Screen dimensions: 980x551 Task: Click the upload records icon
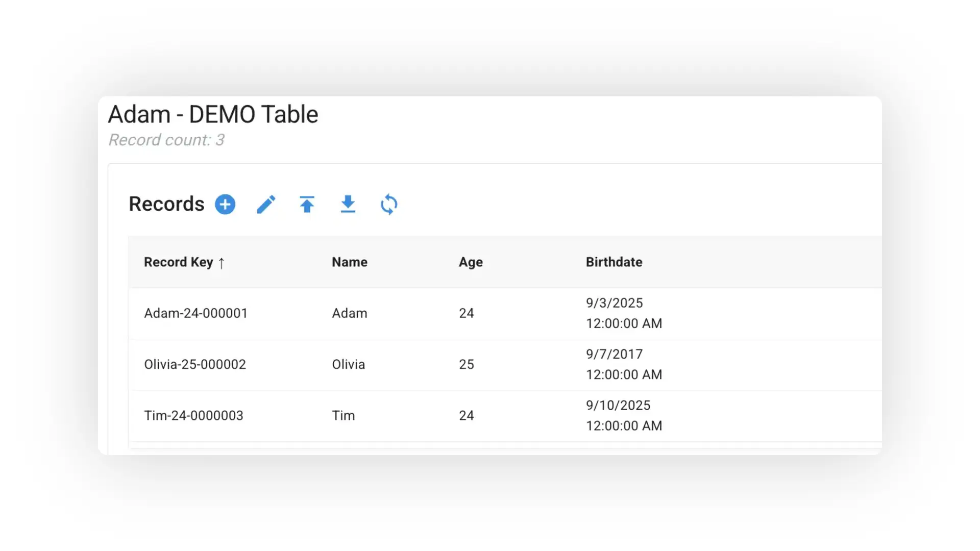307,204
